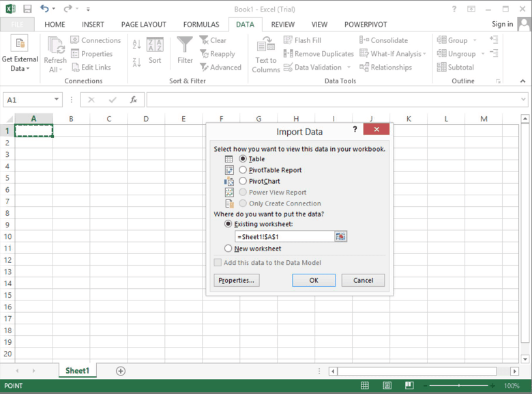This screenshot has height=394, width=532.
Task: Expand the Ungroup dropdown arrow
Action: click(x=482, y=54)
